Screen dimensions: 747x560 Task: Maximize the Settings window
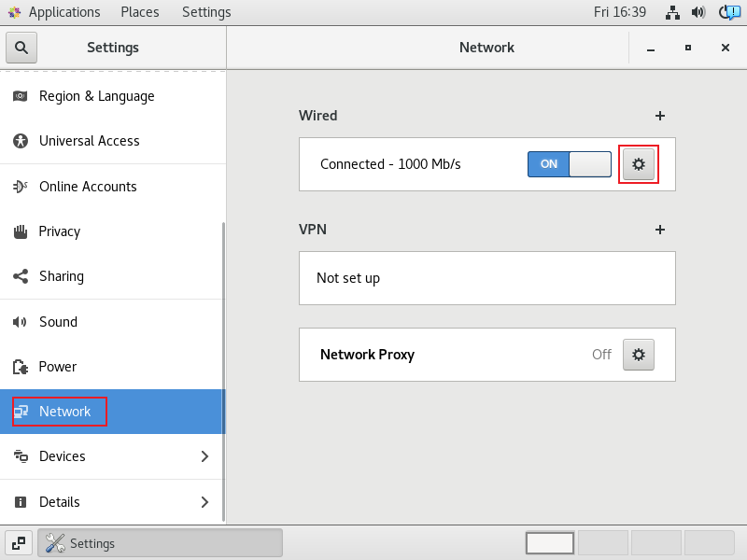point(687,48)
